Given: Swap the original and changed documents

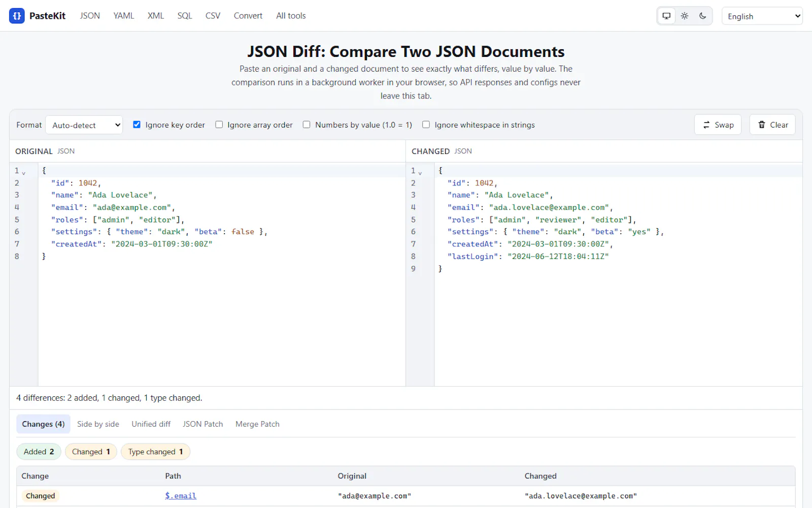Looking at the screenshot, I should (x=718, y=124).
